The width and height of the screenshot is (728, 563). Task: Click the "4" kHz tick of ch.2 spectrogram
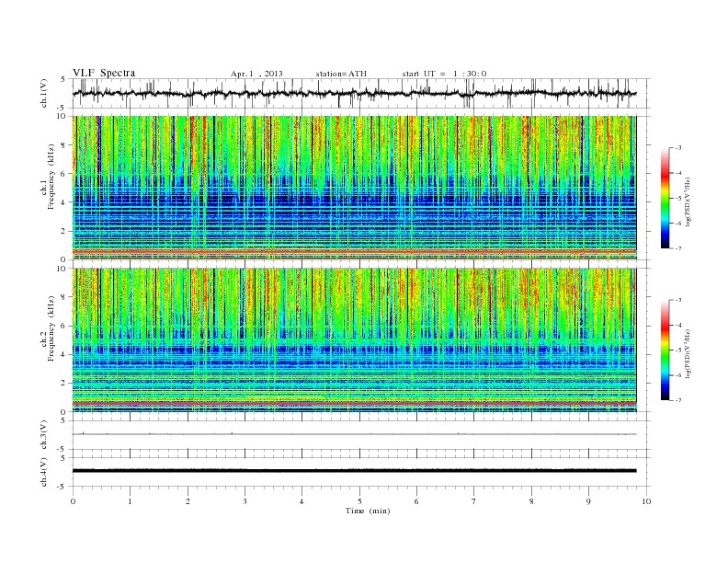[x=64, y=354]
